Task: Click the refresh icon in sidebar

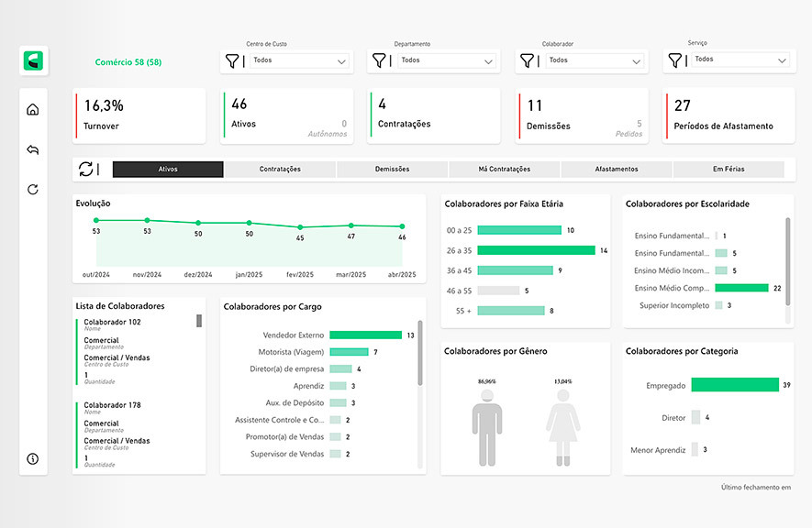Action: click(x=33, y=190)
